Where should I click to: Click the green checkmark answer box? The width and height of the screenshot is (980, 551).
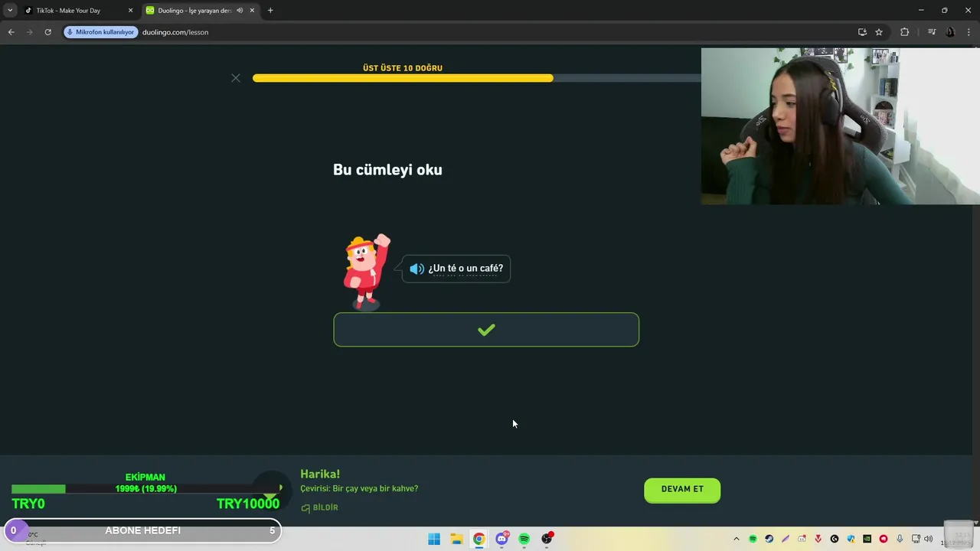click(486, 330)
